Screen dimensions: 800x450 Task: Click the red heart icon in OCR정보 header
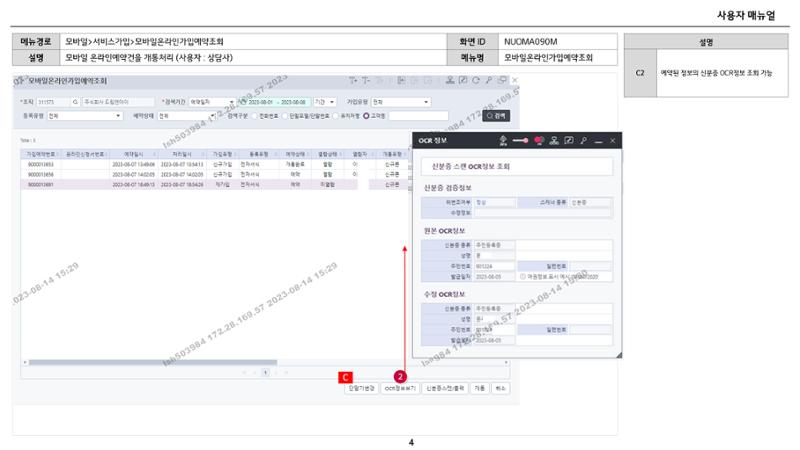(539, 140)
